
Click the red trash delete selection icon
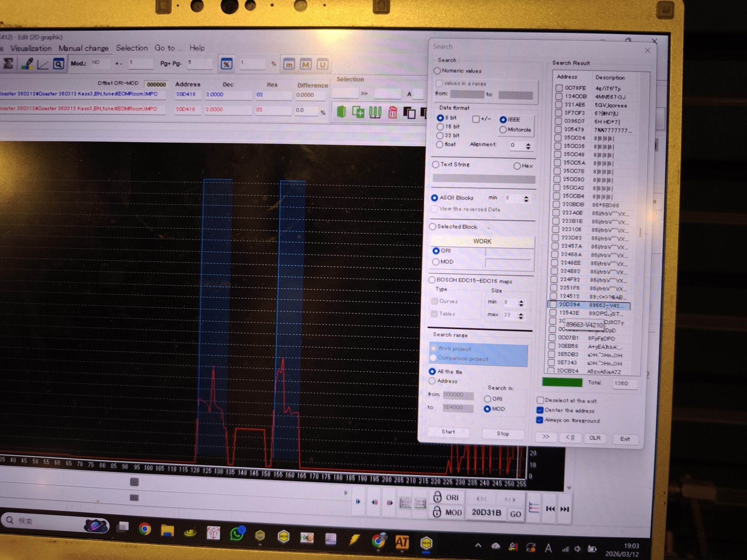coord(392,112)
